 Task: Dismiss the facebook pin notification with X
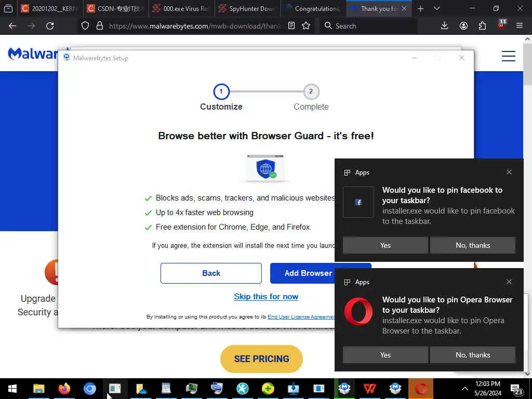pyautogui.click(x=509, y=172)
